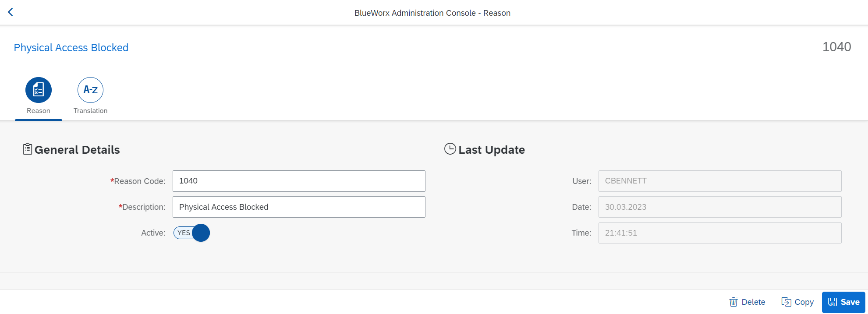The height and width of the screenshot is (314, 868).
Task: Delete this reason record
Action: click(x=747, y=302)
